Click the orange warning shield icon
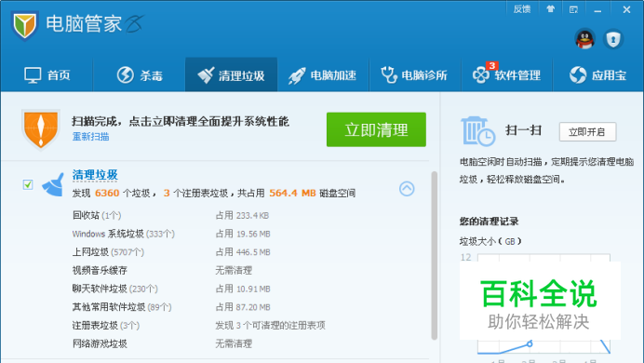 [41, 129]
